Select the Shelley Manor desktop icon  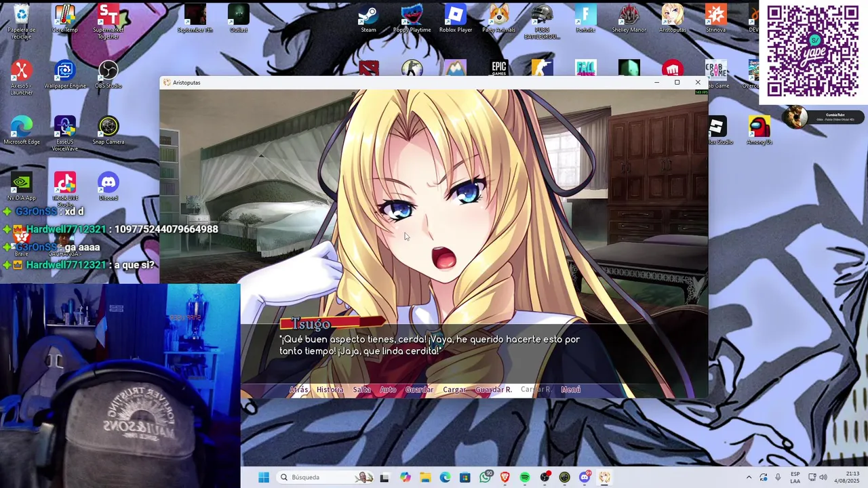[629, 18]
